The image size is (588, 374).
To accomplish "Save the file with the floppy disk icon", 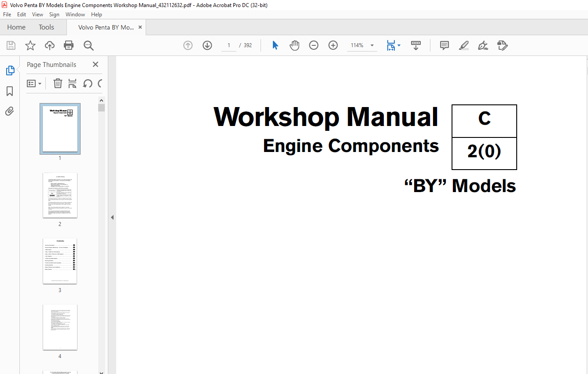I will (x=11, y=45).
